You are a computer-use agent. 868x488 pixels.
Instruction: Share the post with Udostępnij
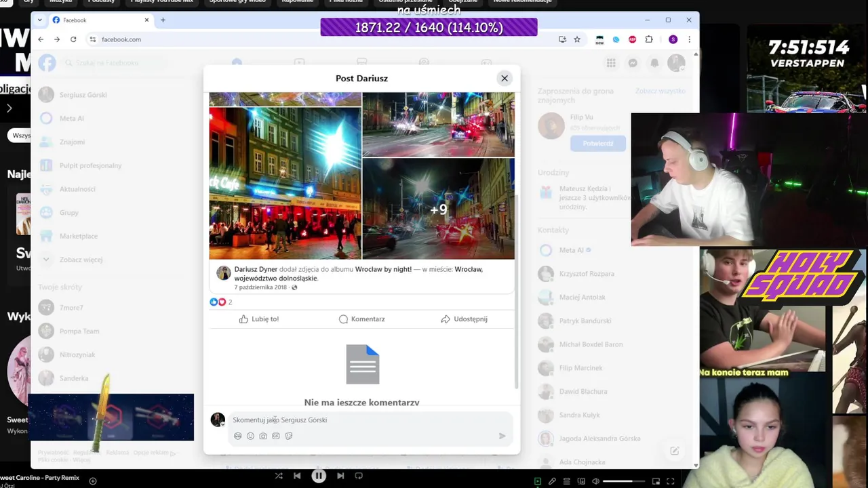point(464,319)
